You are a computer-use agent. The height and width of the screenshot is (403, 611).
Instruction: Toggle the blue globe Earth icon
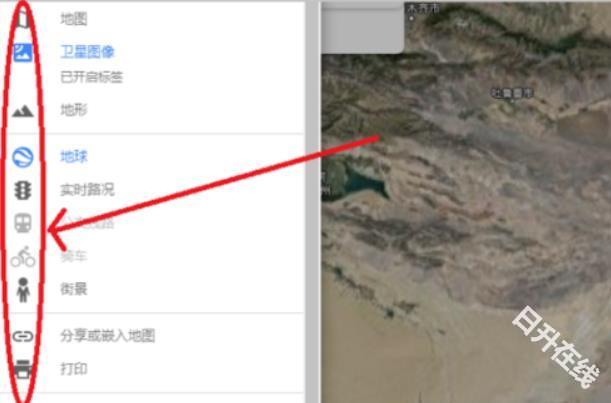(x=23, y=157)
